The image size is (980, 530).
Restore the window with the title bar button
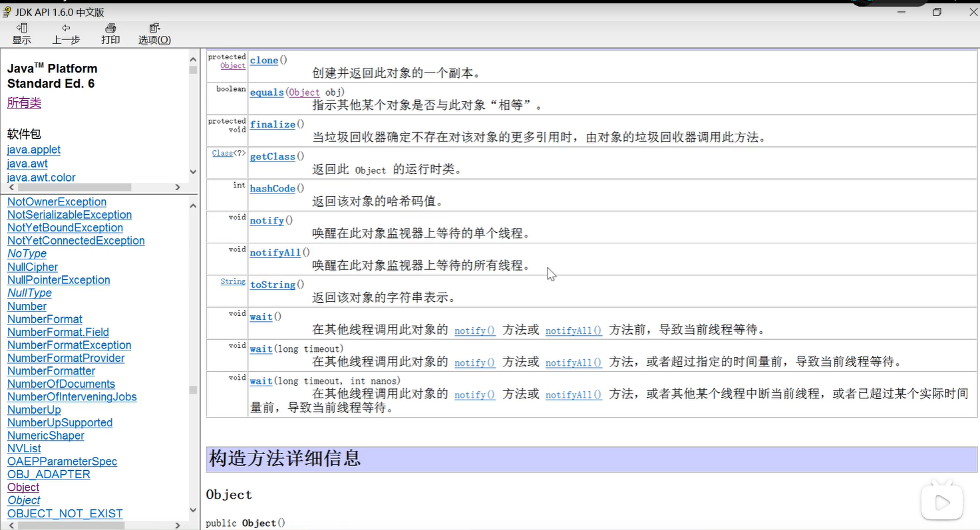point(937,12)
